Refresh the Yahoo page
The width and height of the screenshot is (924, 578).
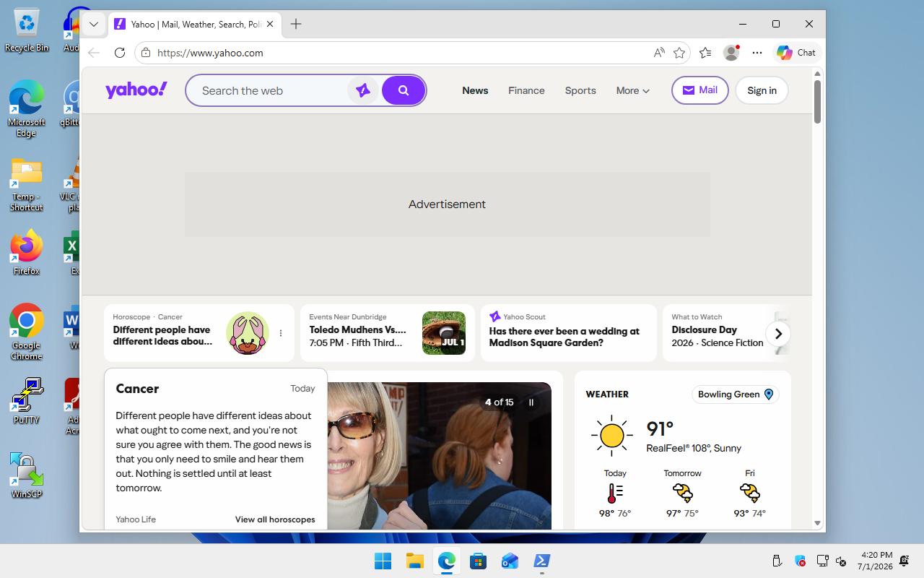[x=120, y=53]
